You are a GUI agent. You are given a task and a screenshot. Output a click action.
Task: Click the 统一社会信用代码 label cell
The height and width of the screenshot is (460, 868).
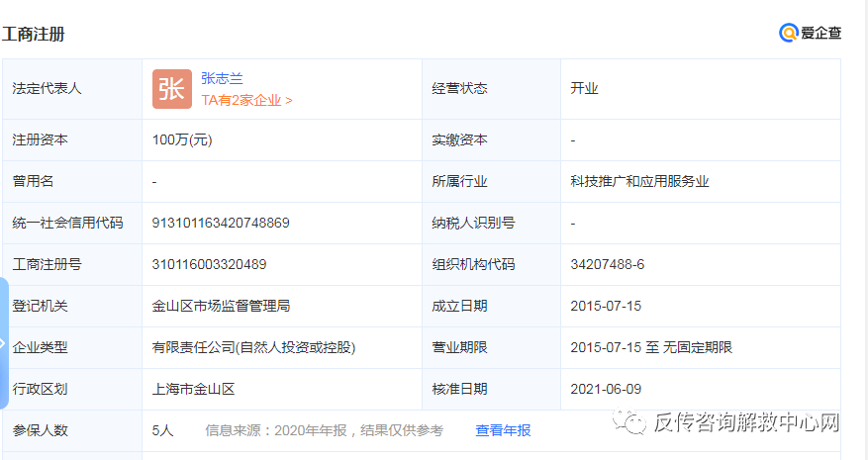coord(72,224)
